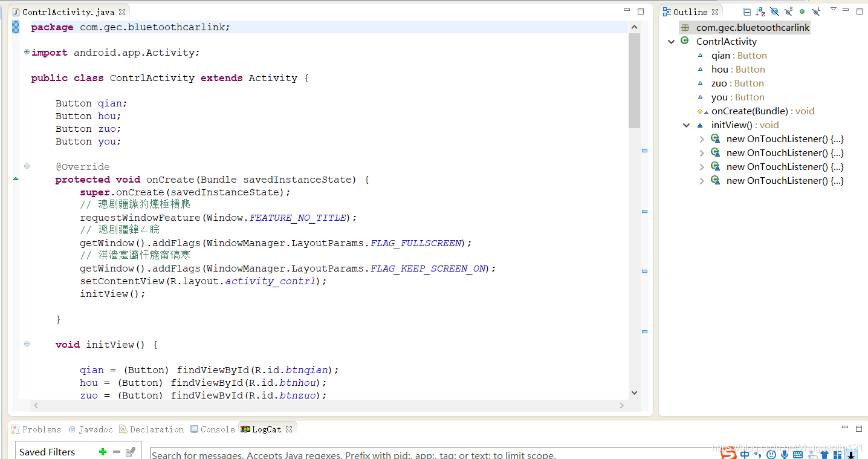Collapse initView() node in Outline

[x=686, y=125]
